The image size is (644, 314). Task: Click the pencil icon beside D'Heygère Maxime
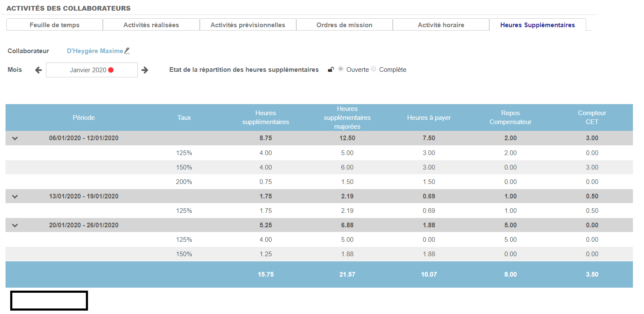[x=127, y=51]
